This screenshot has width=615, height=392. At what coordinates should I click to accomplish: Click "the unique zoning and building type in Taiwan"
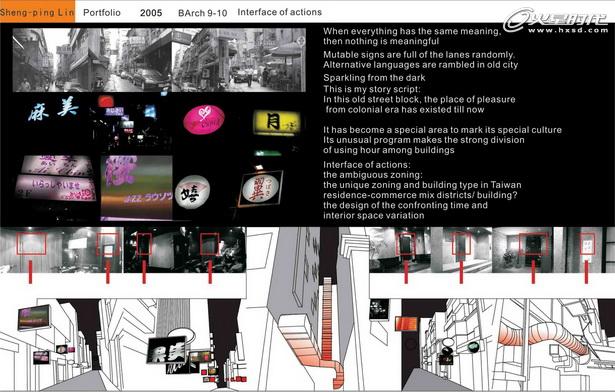click(422, 185)
